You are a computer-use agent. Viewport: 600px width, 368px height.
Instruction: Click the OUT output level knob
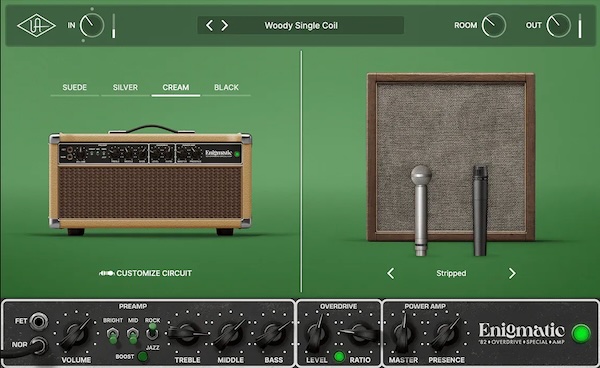click(558, 25)
